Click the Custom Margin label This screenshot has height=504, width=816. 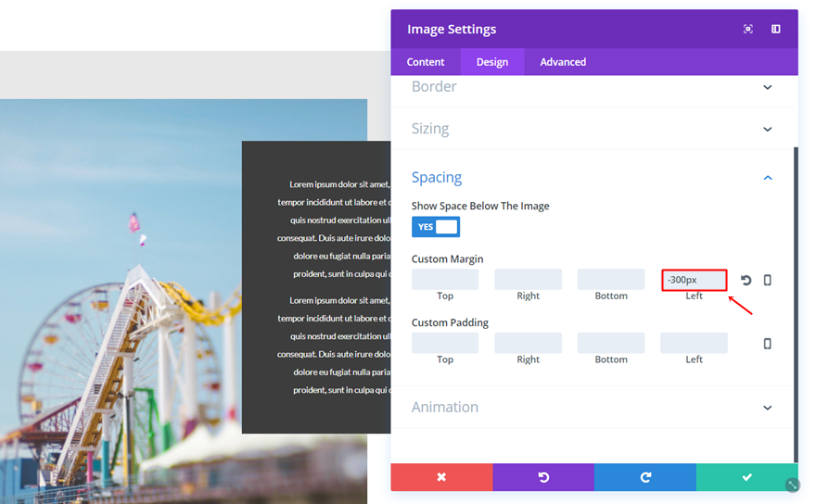(x=447, y=259)
